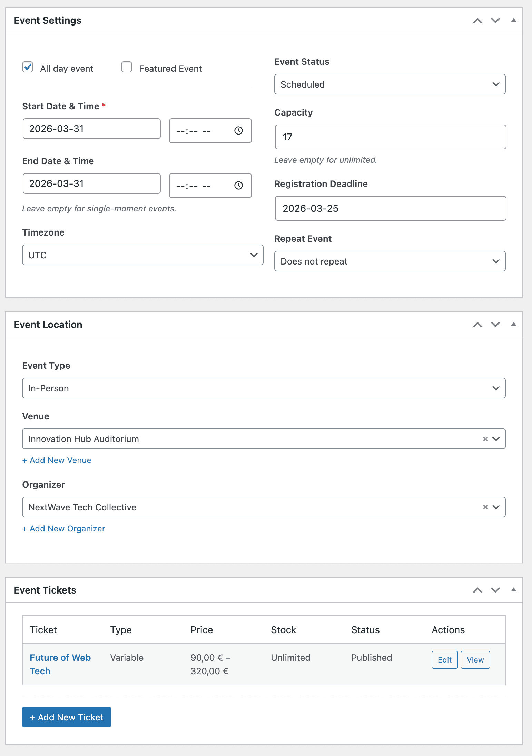The width and height of the screenshot is (532, 756).
Task: Move Event Settings panel up
Action: [477, 21]
